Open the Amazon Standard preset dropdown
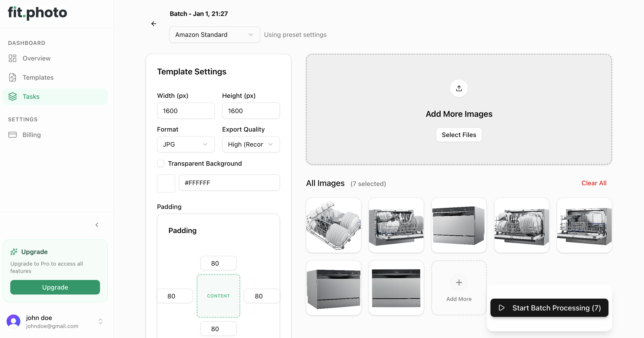644x338 pixels. click(214, 34)
